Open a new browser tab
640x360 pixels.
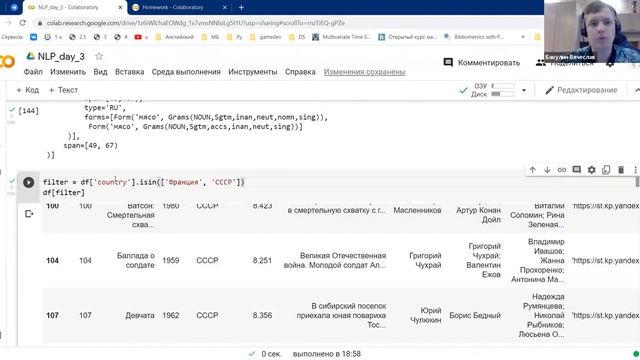click(x=241, y=7)
